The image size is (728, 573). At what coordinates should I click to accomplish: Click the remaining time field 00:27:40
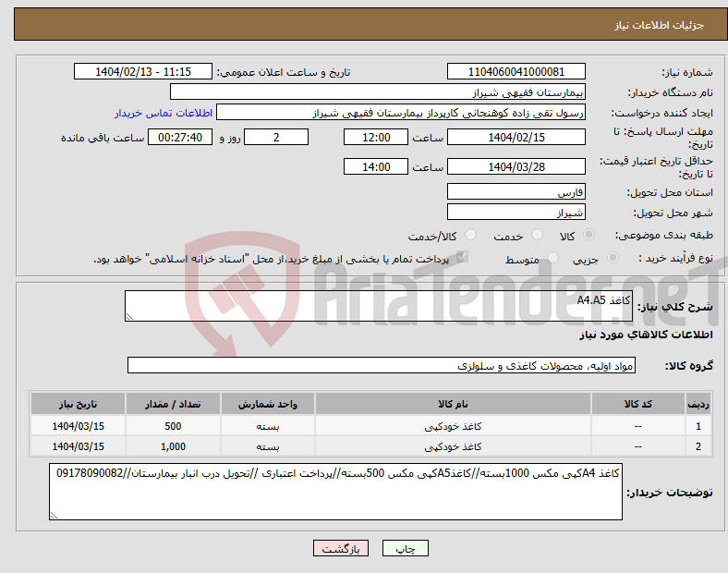[180, 137]
